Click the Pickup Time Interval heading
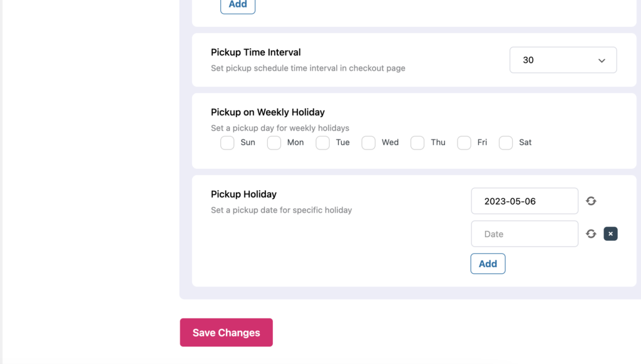Screen dimensions: 641x364 [x=255, y=53]
